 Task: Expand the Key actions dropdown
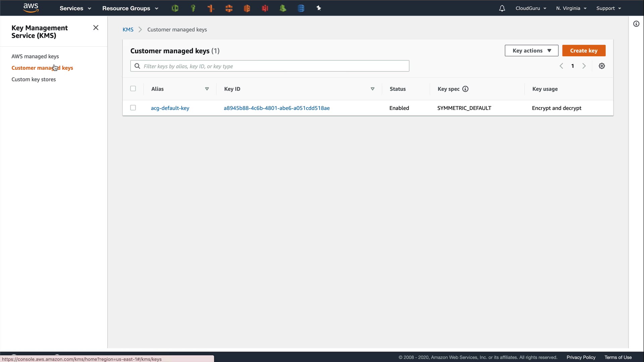pos(531,51)
